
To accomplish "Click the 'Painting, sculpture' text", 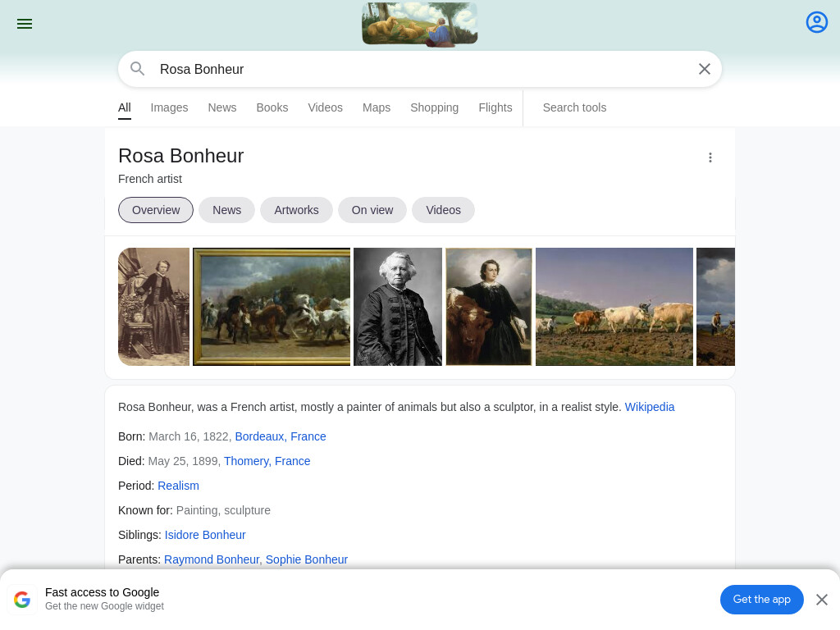I will point(223,510).
